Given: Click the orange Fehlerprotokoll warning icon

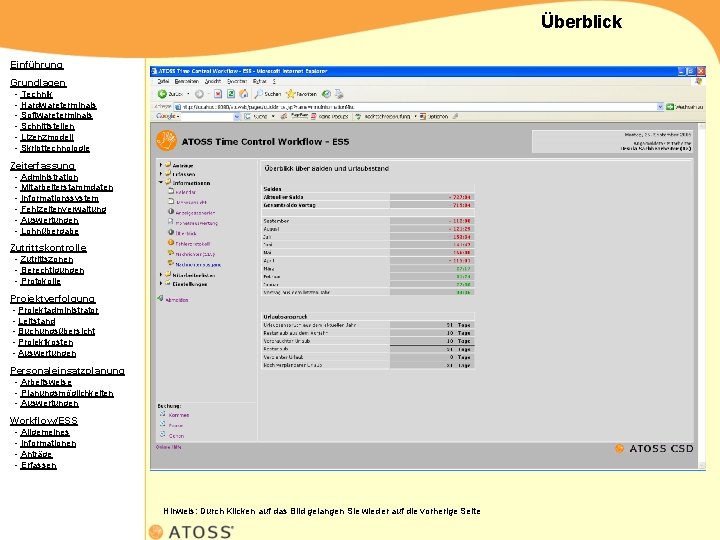Looking at the screenshot, I should pyautogui.click(x=171, y=242).
